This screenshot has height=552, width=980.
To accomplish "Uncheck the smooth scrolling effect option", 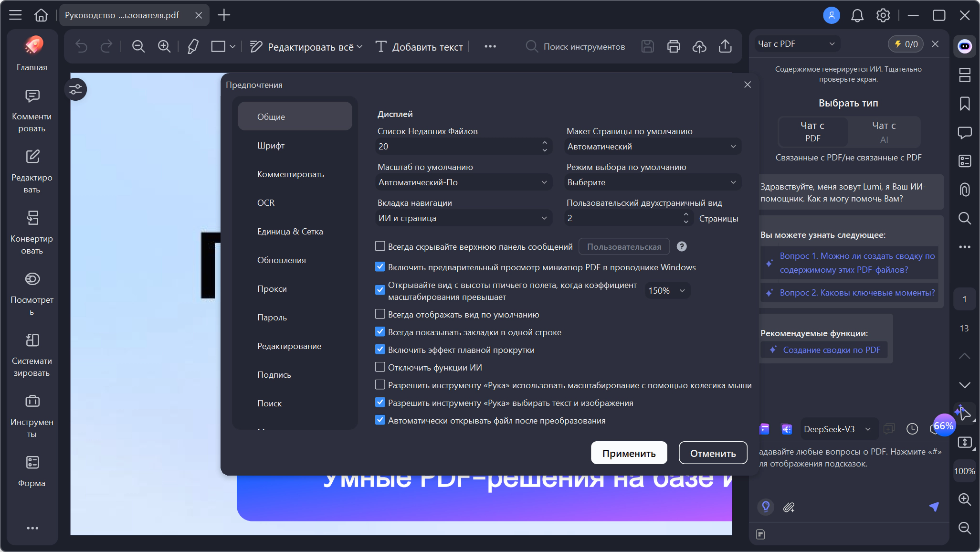I will coord(380,350).
